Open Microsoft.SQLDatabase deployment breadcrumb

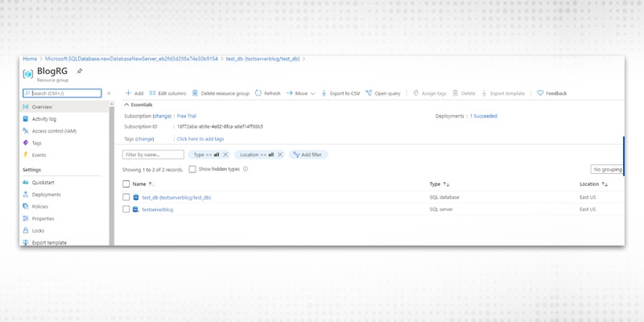point(131,59)
